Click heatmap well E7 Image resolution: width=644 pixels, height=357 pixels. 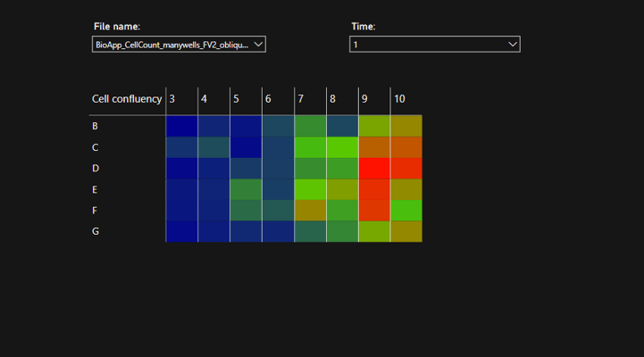tap(310, 189)
